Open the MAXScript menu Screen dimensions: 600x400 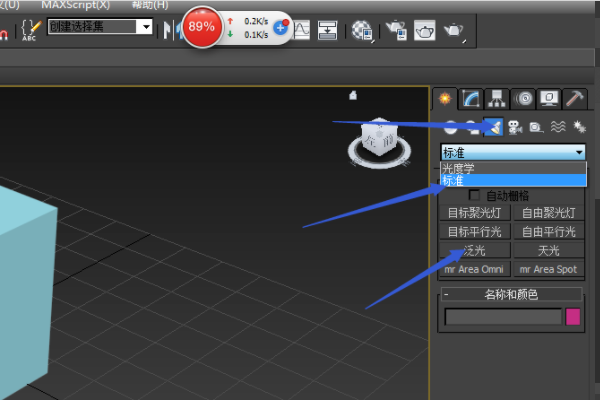(x=75, y=5)
